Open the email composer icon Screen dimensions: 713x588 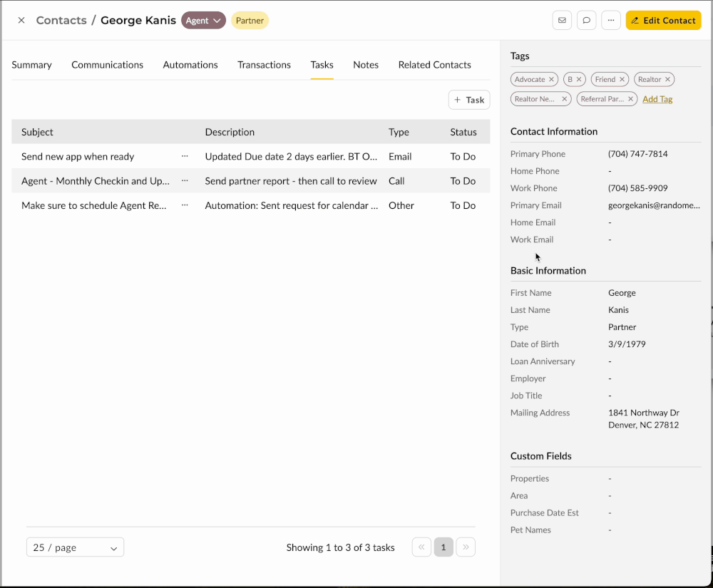[562, 20]
